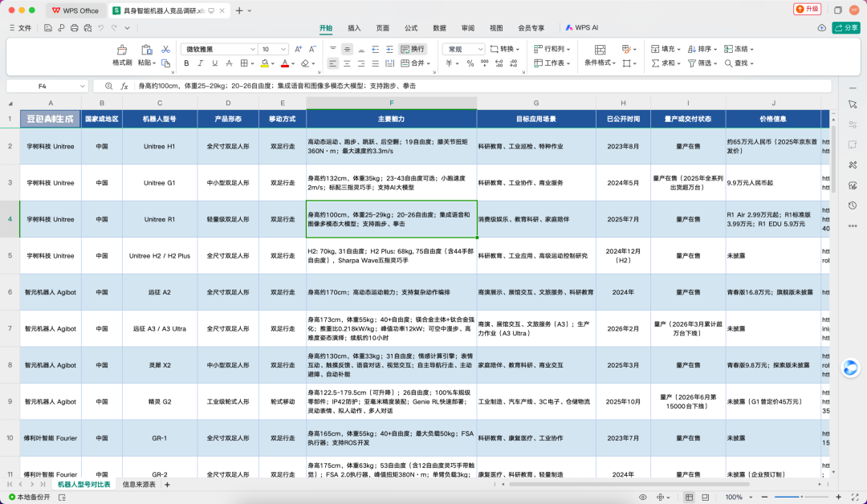Screen dimensions: 867x504
Task: Click the Name Box showing F4
Action: (47, 86)
